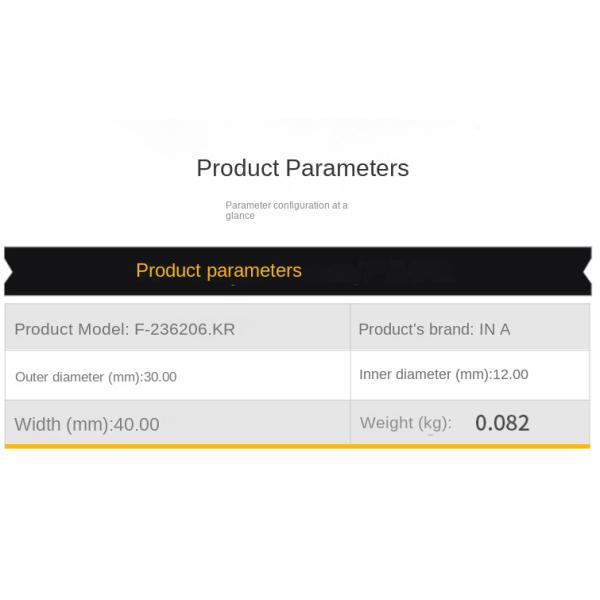Viewport: 600px width, 600px height.
Task: Select the outer diameter value 30.00
Action: click(x=160, y=377)
